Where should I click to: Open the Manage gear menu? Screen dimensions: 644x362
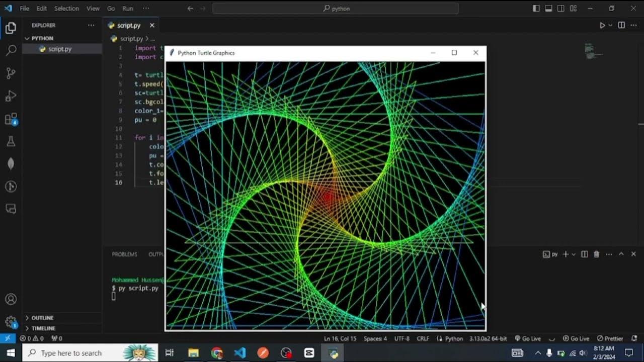11,322
